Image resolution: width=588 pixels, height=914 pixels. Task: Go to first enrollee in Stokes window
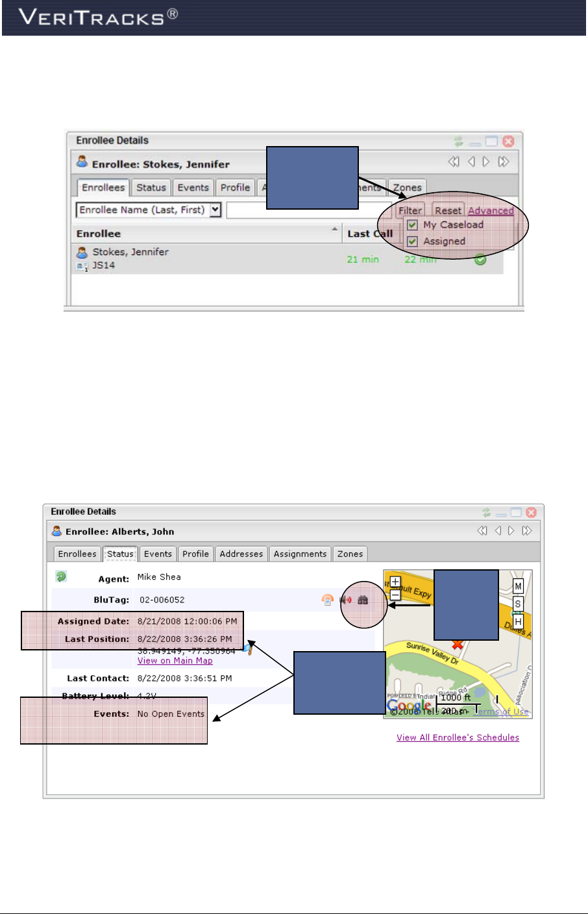(454, 162)
